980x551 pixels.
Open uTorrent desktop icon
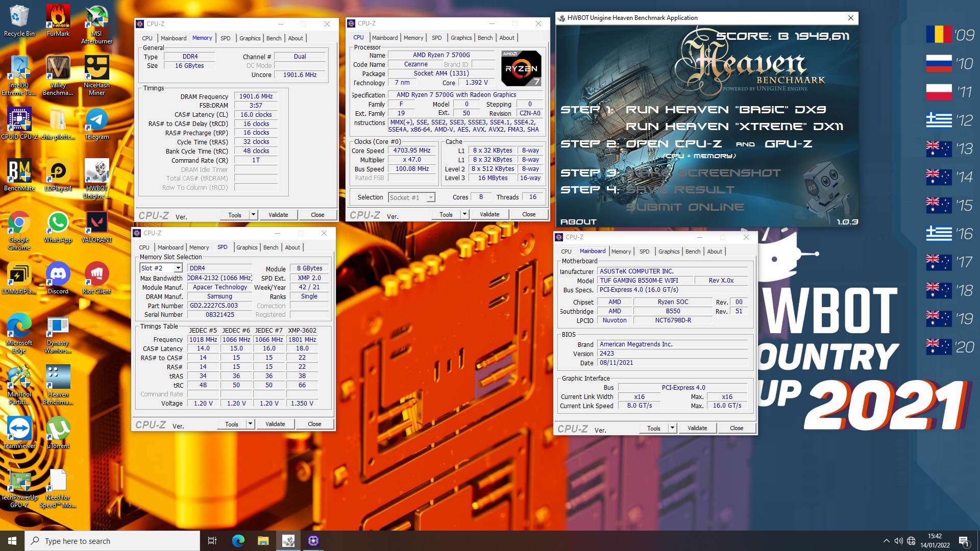(58, 433)
